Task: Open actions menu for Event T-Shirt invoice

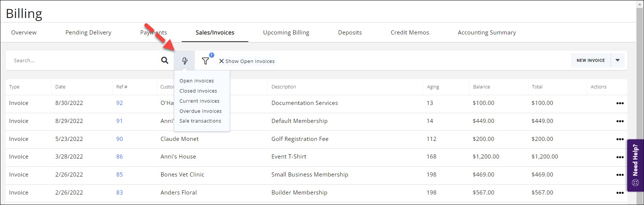Action: click(x=620, y=157)
